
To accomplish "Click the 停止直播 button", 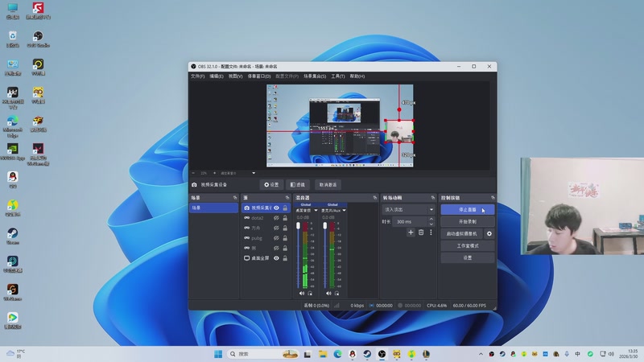I will (467, 209).
